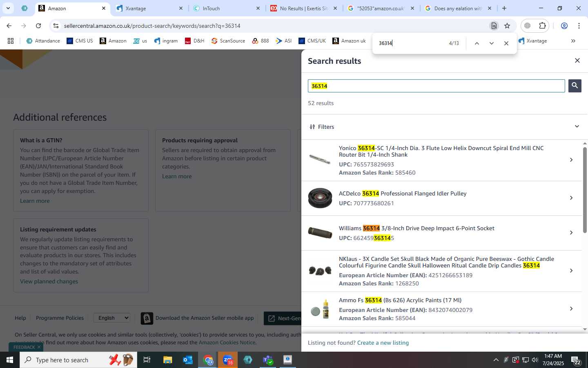Open NKlaus candle set result chevron
The height and width of the screenshot is (368, 588).
click(x=571, y=271)
